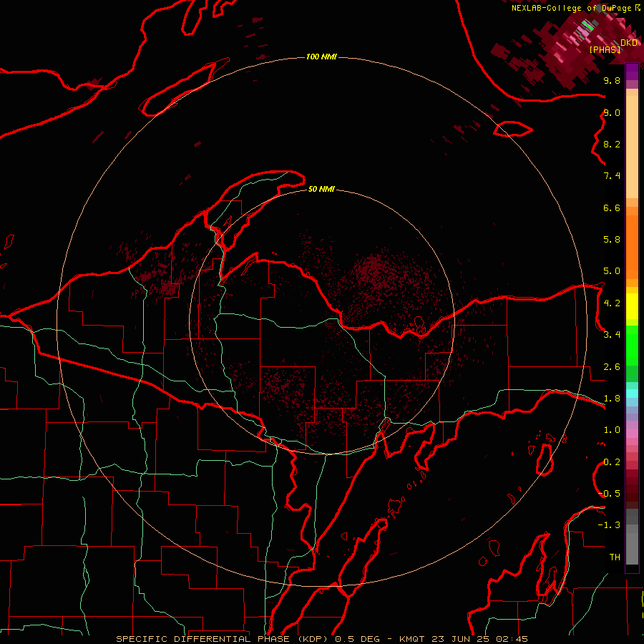Click the 5.8 value on color scale
The width and height of the screenshot is (644, 644).
pyautogui.click(x=612, y=240)
